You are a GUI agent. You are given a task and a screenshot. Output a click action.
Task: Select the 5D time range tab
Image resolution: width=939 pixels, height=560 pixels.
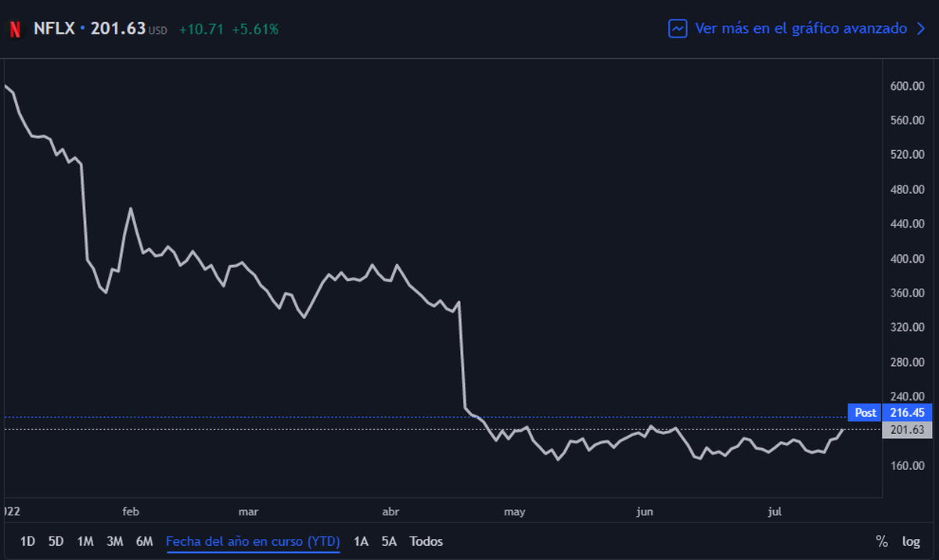coord(56,540)
